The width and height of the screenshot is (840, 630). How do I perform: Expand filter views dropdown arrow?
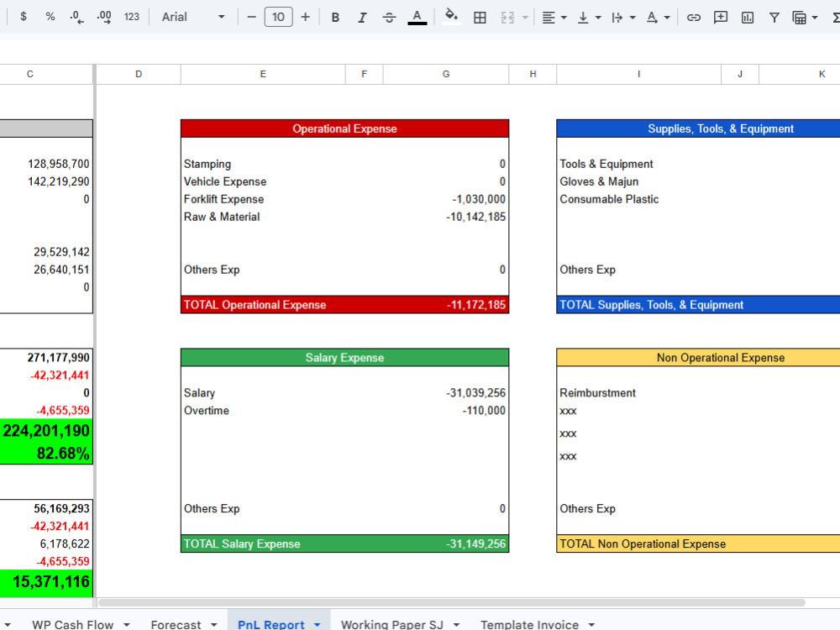click(815, 18)
